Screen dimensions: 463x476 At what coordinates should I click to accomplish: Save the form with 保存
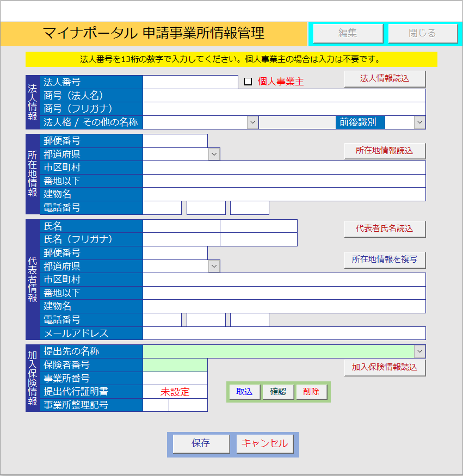pyautogui.click(x=201, y=443)
